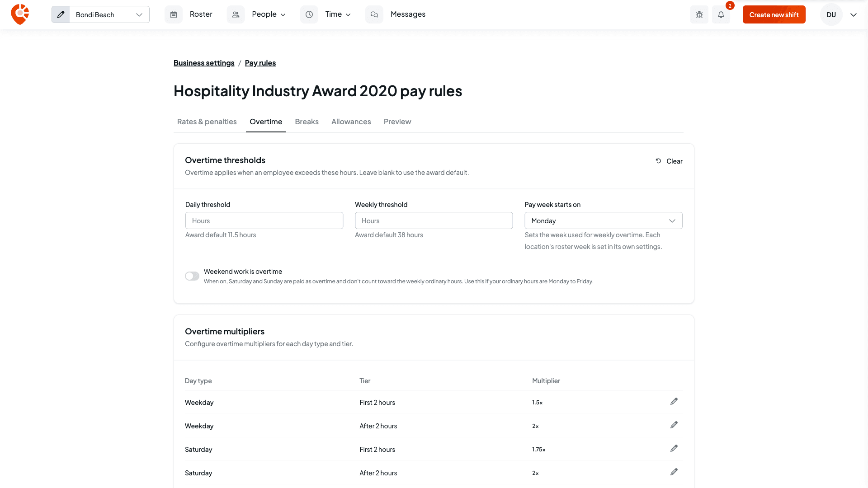Screen dimensions: 868x488
Task: Click the pencil edit icon beside Bondi Beach
Action: point(61,14)
